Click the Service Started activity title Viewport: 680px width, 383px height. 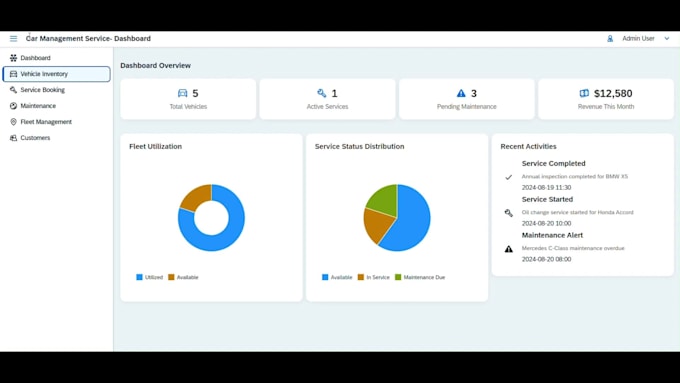click(x=547, y=200)
